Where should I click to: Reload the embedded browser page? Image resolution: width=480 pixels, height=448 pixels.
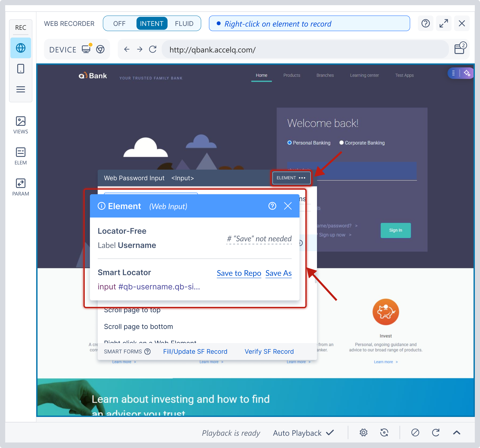click(153, 49)
